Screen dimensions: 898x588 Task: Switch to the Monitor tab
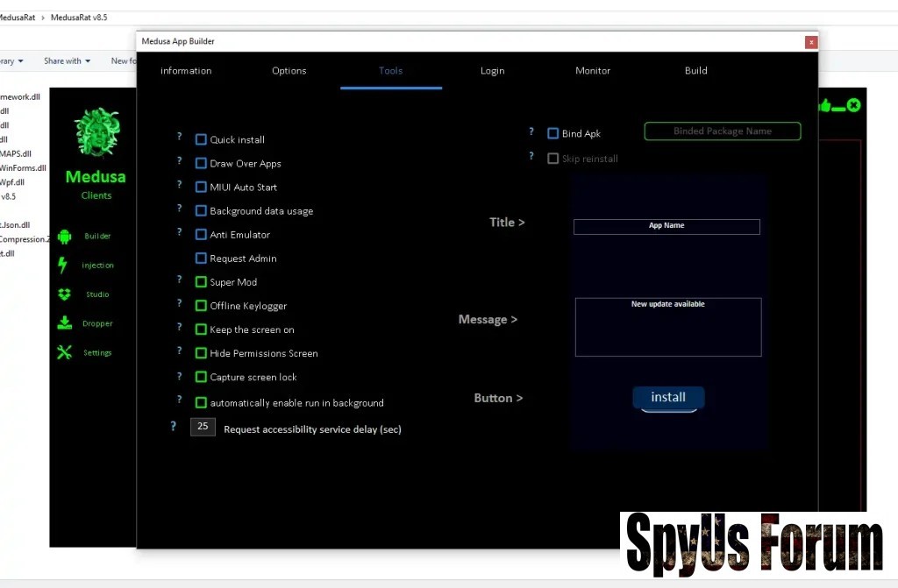click(593, 71)
